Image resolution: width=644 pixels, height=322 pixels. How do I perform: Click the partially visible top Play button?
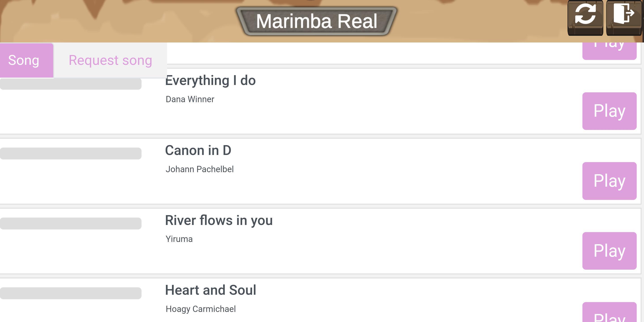(609, 46)
